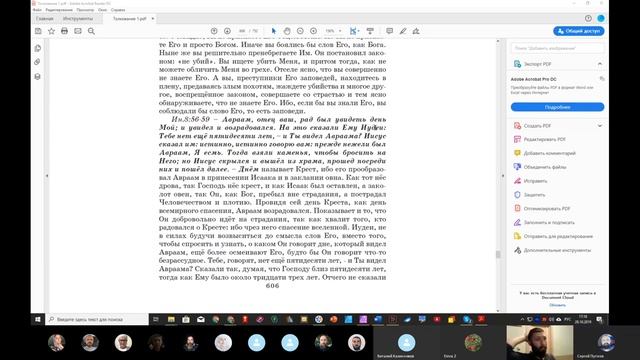Viewport: 640px width, 360px height.
Task: Open the Windows Start menu
Action: pyautogui.click(x=38, y=319)
